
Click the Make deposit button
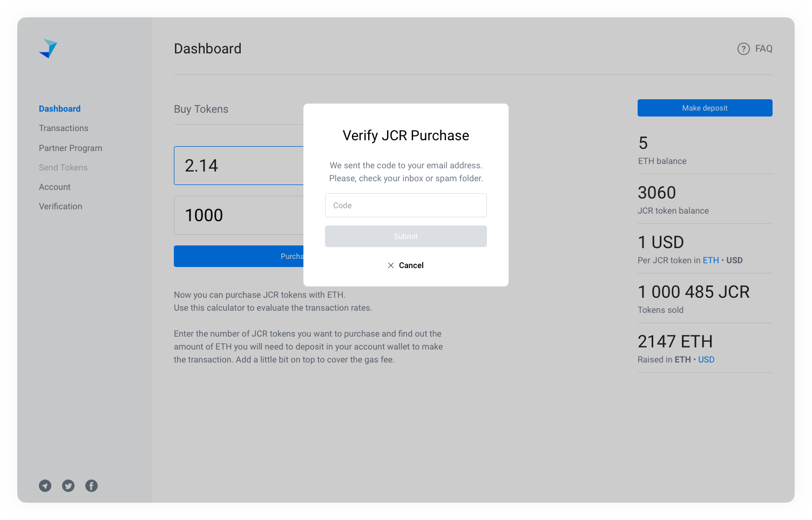pyautogui.click(x=705, y=108)
